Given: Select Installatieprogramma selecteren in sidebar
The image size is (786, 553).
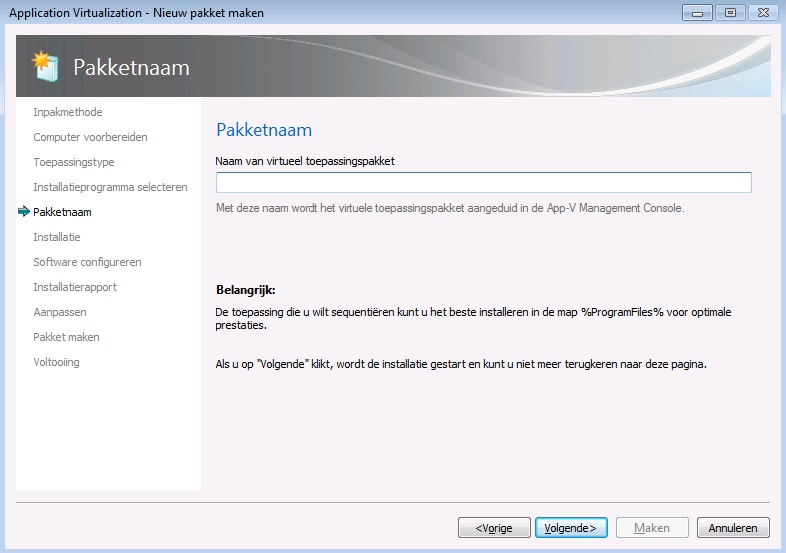Looking at the screenshot, I should pyautogui.click(x=110, y=187).
